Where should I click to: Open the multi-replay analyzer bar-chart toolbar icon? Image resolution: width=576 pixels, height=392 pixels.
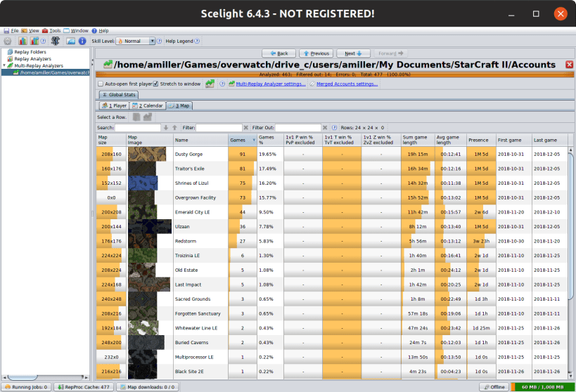click(x=34, y=41)
